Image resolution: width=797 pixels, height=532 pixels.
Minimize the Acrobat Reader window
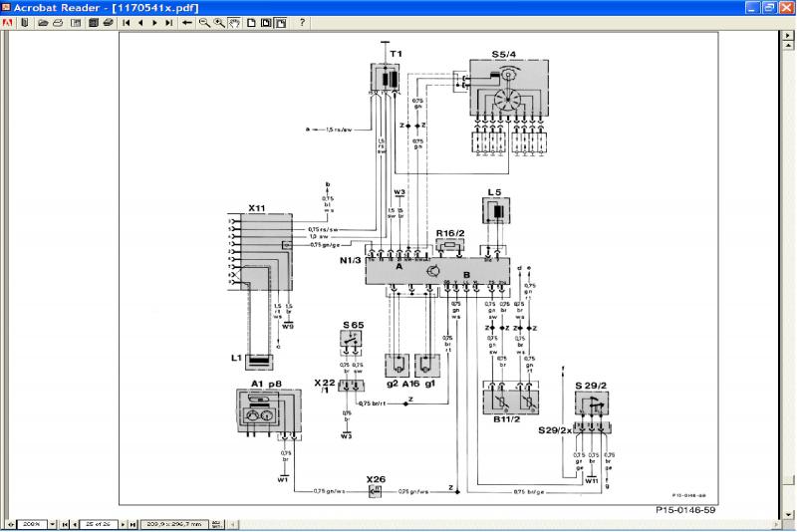[753, 8]
